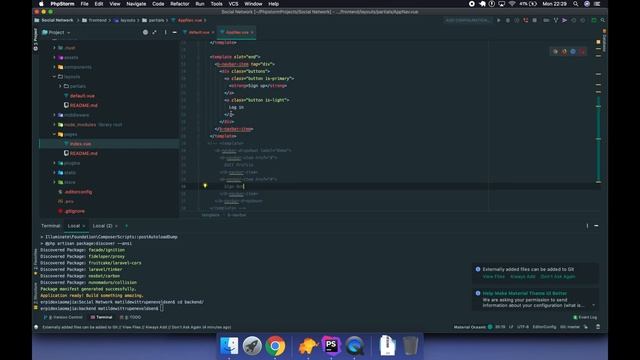Open the Version Control tool tab

coord(63,317)
